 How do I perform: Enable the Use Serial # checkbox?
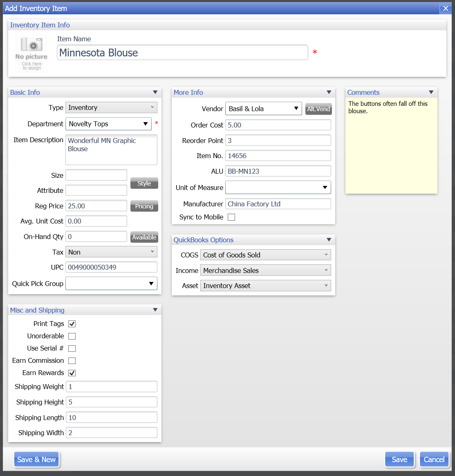(x=72, y=349)
